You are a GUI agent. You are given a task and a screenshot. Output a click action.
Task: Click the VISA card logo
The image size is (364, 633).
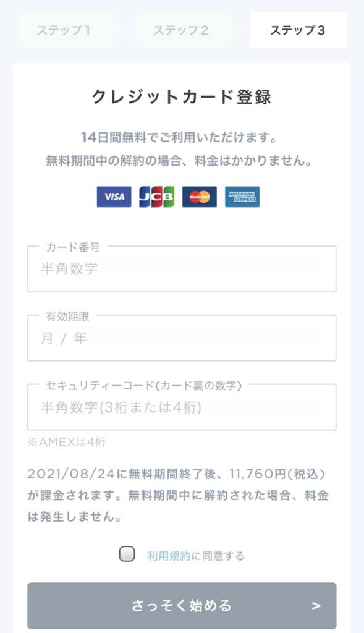114,197
